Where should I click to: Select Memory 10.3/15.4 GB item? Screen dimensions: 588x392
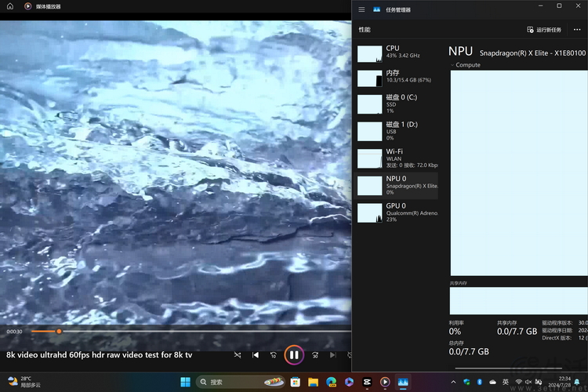(397, 78)
